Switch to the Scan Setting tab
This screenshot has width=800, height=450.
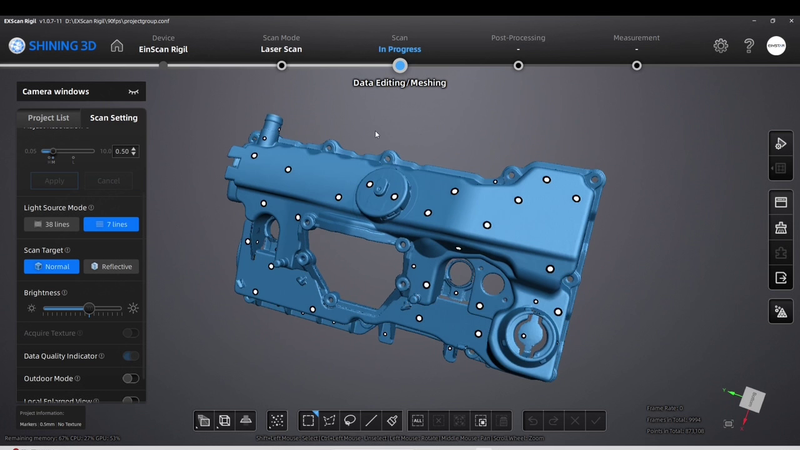[114, 118]
